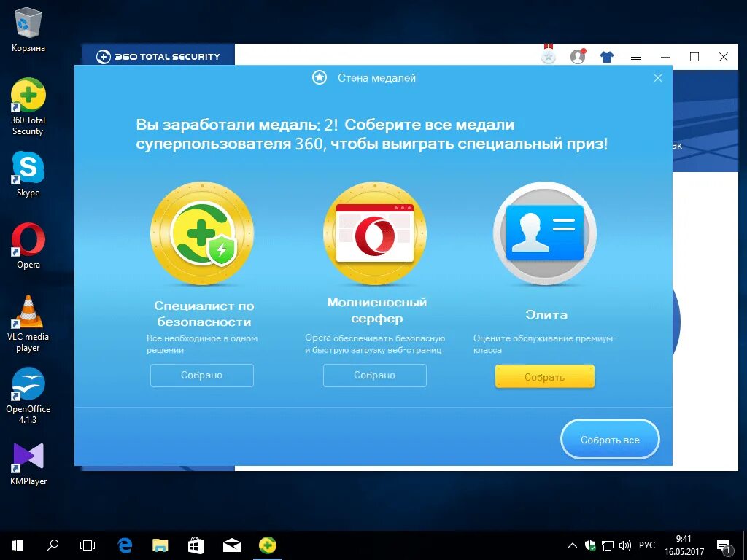
Task: Click the Lightning Surfer medal with Opera logo
Action: [374, 232]
